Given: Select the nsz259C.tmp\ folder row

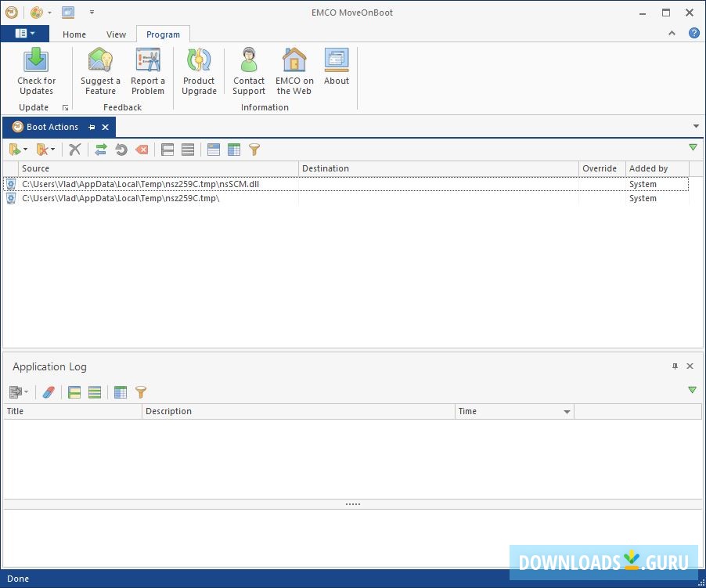Looking at the screenshot, I should click(x=346, y=198).
